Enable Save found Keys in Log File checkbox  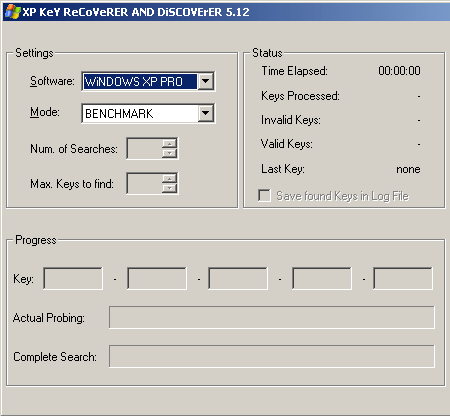pyautogui.click(x=264, y=195)
